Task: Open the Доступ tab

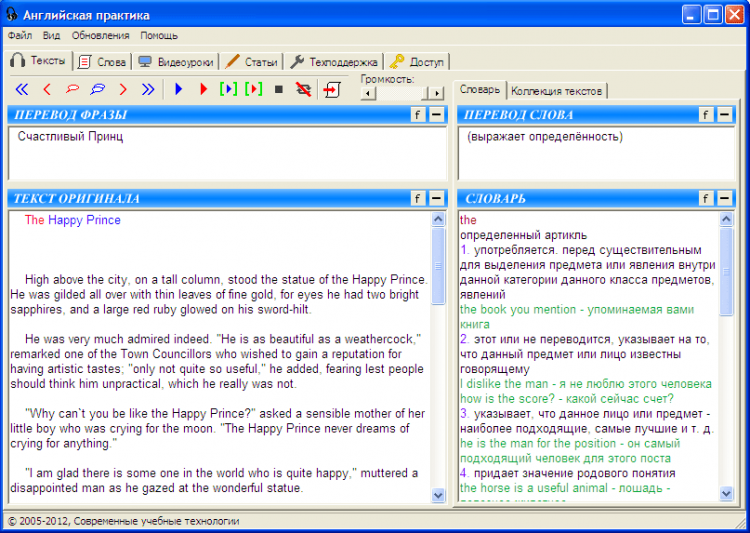Action: point(417,62)
